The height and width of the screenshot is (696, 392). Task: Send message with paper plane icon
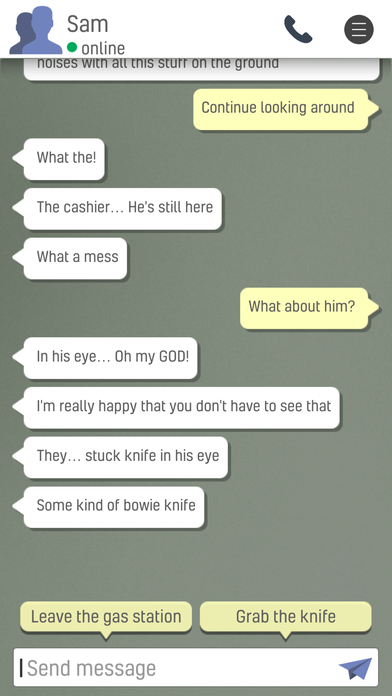point(355,668)
